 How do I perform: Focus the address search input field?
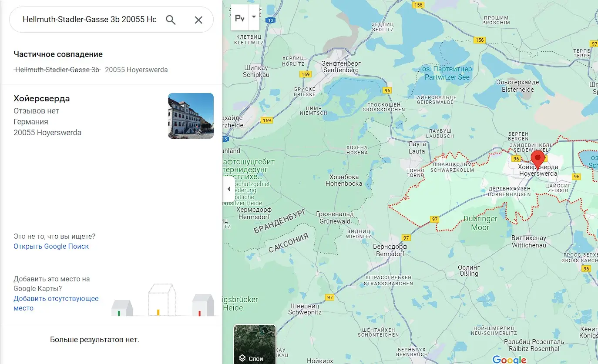(89, 20)
